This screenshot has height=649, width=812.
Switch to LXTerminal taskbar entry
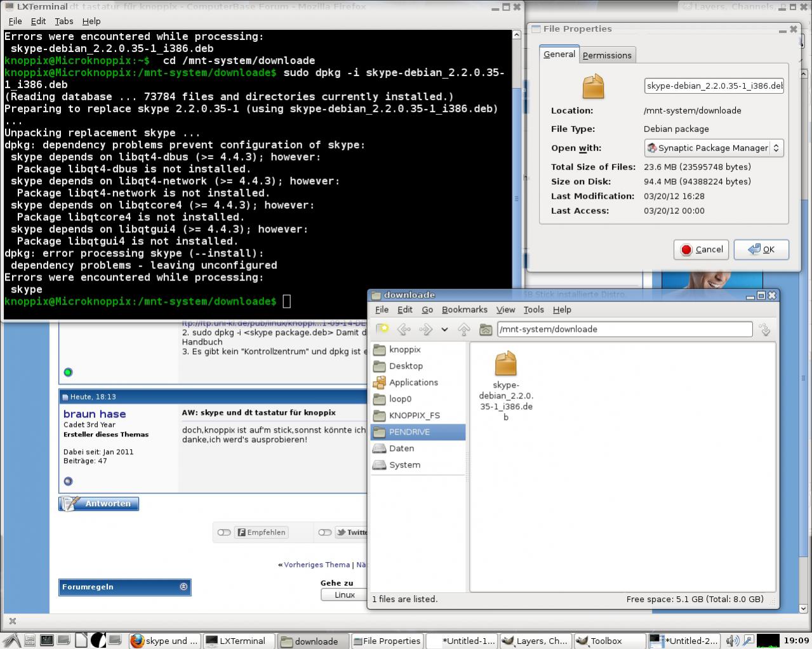[x=239, y=641]
